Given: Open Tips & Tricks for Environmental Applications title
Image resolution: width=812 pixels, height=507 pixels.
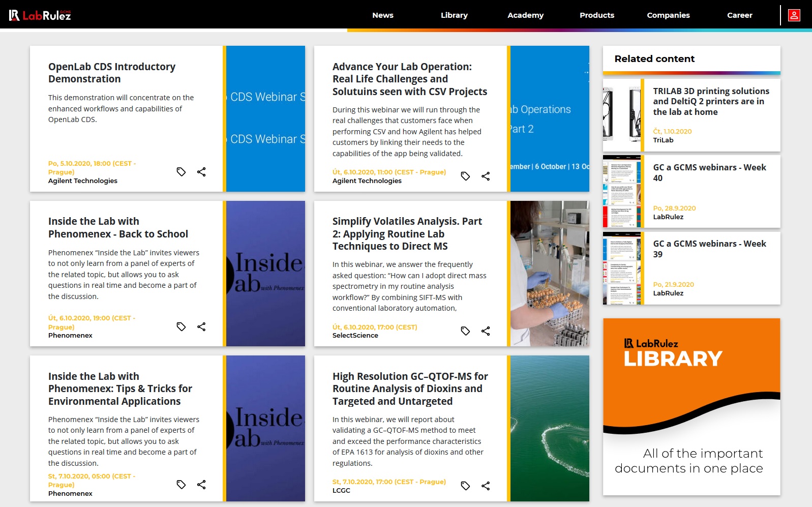Looking at the screenshot, I should point(120,389).
